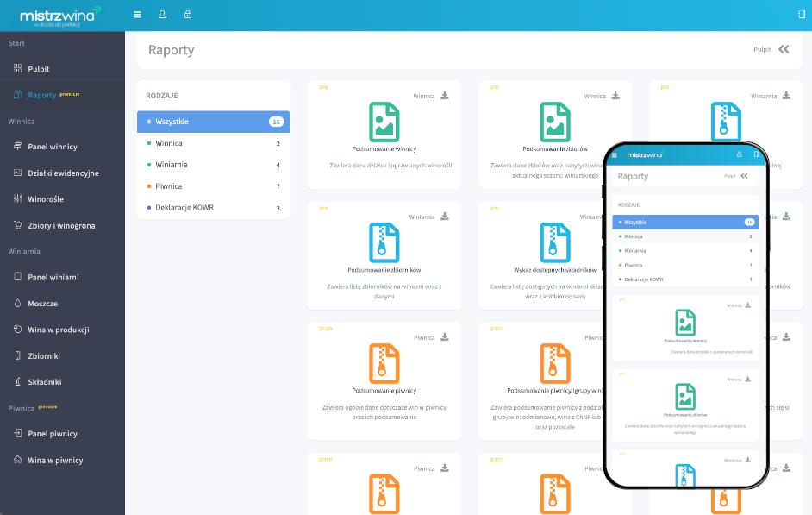Go to Działki ewidencyjne in sidebar
The width and height of the screenshot is (812, 515).
coord(63,173)
